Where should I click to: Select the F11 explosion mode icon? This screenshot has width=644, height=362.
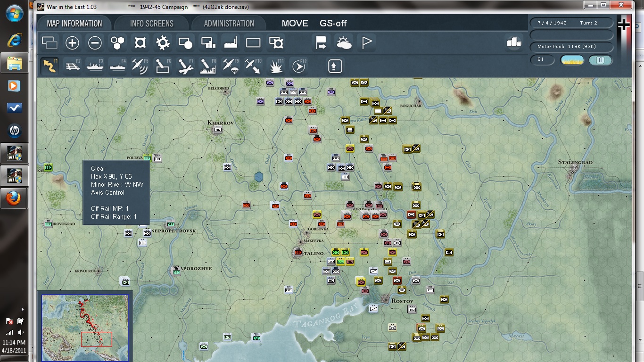point(276,66)
